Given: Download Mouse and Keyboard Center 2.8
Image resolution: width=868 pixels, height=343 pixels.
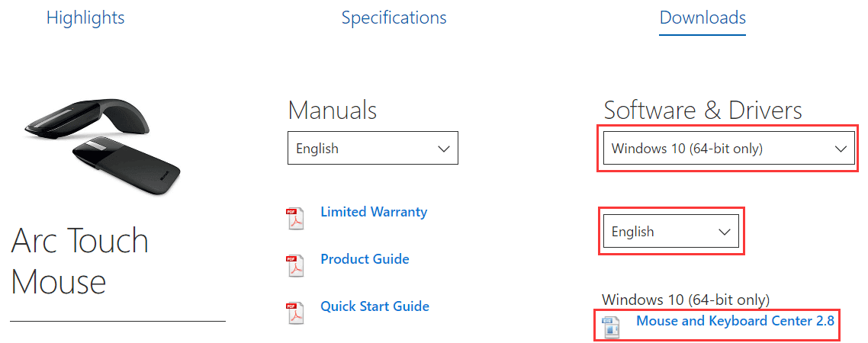Looking at the screenshot, I should pos(735,321).
